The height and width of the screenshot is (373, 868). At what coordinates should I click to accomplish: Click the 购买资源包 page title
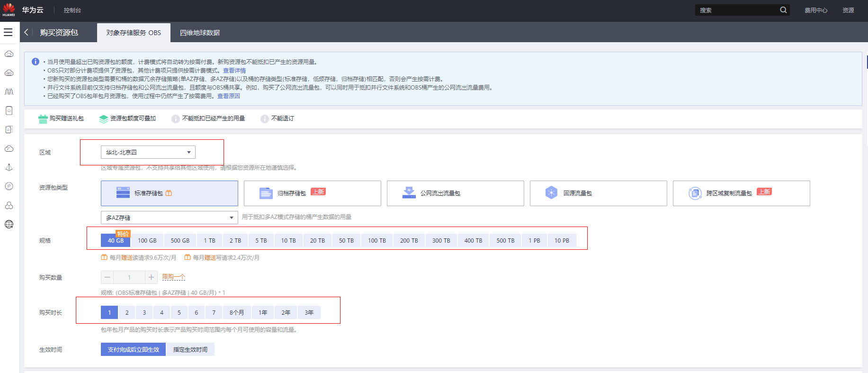[59, 33]
